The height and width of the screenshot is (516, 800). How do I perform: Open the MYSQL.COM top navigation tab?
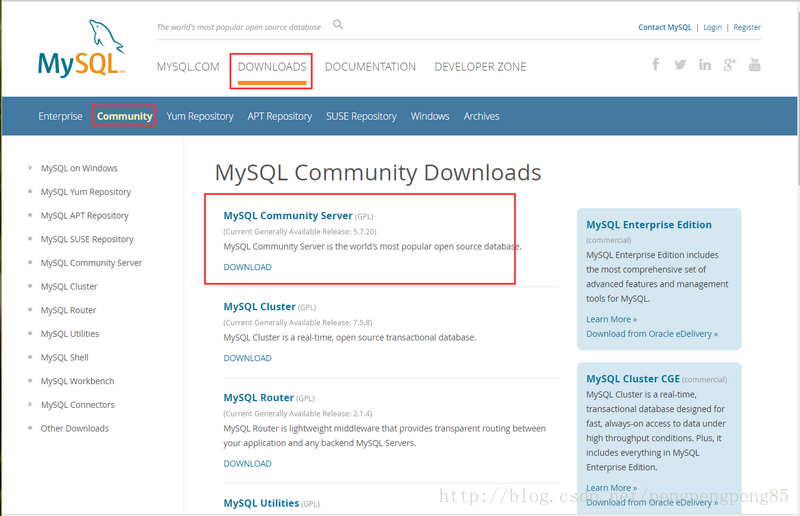coord(188,67)
